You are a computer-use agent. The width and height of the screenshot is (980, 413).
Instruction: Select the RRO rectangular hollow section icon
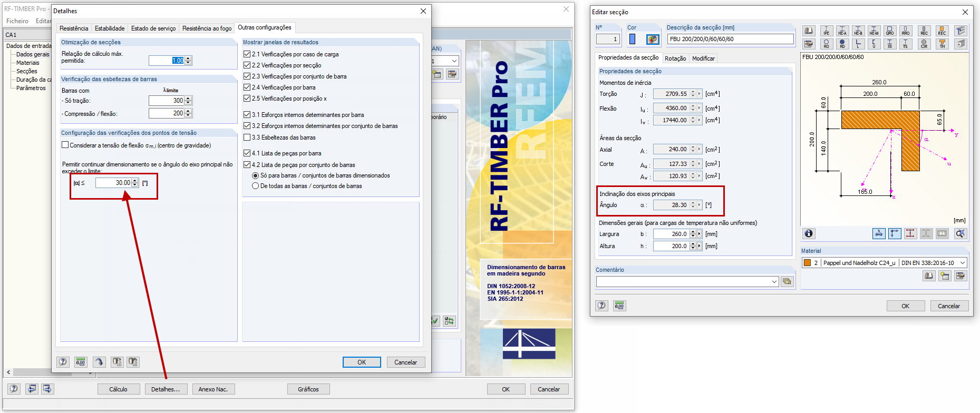coord(905,31)
